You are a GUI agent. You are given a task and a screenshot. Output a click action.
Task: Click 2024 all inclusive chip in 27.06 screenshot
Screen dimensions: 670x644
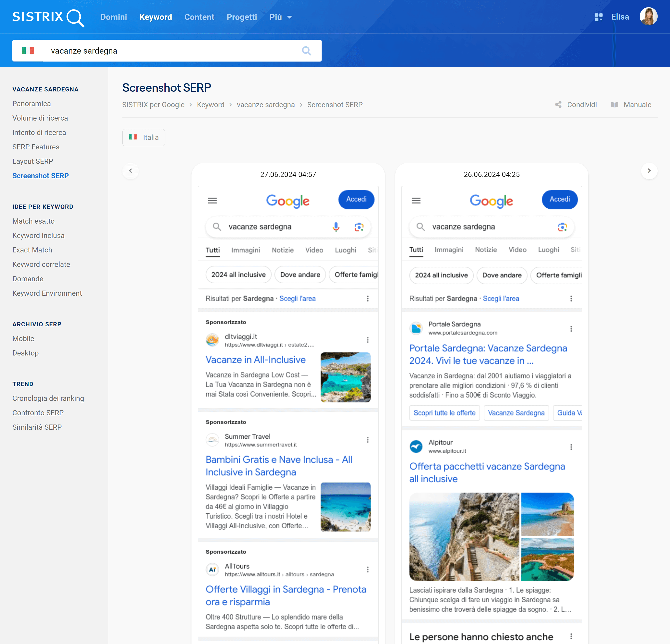coord(238,275)
